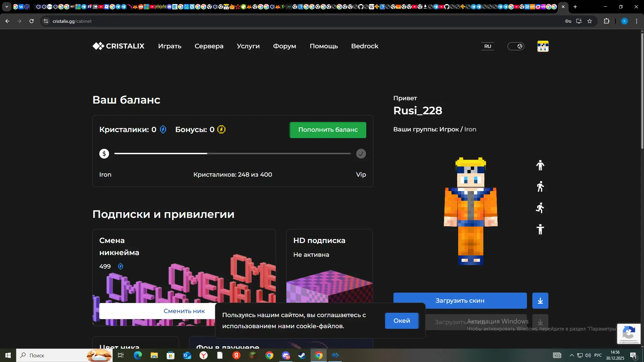Image resolution: width=644 pixels, height=362 pixels.
Task: Click the РУС keyboard language indicator
Action: [x=598, y=355]
